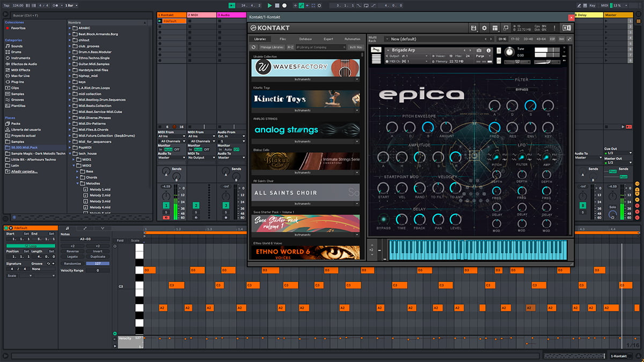Click the Duplicate notes button
The image size is (644, 362).
pyautogui.click(x=98, y=257)
